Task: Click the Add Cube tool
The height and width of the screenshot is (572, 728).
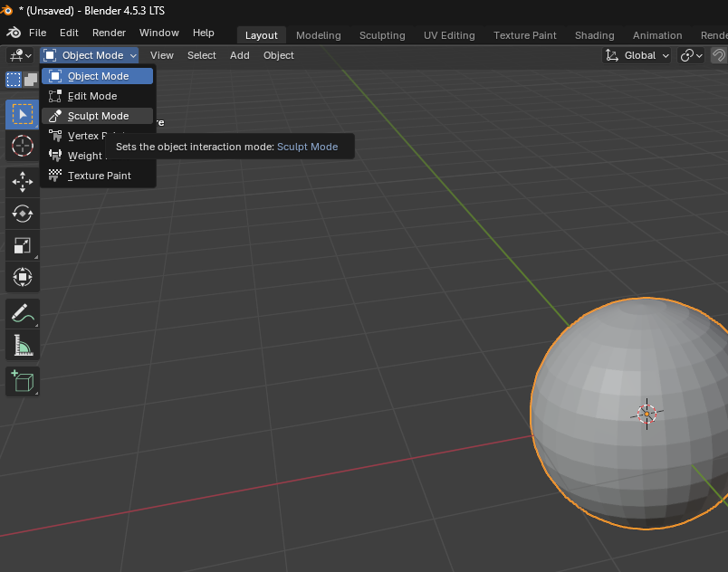Action: 22,381
